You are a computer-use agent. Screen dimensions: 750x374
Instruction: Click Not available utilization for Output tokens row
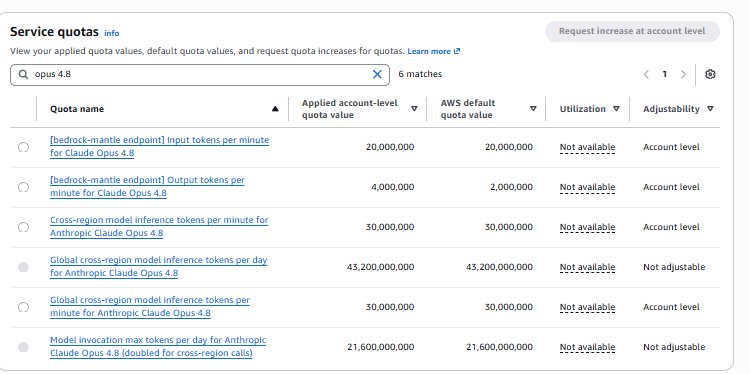[x=587, y=187]
